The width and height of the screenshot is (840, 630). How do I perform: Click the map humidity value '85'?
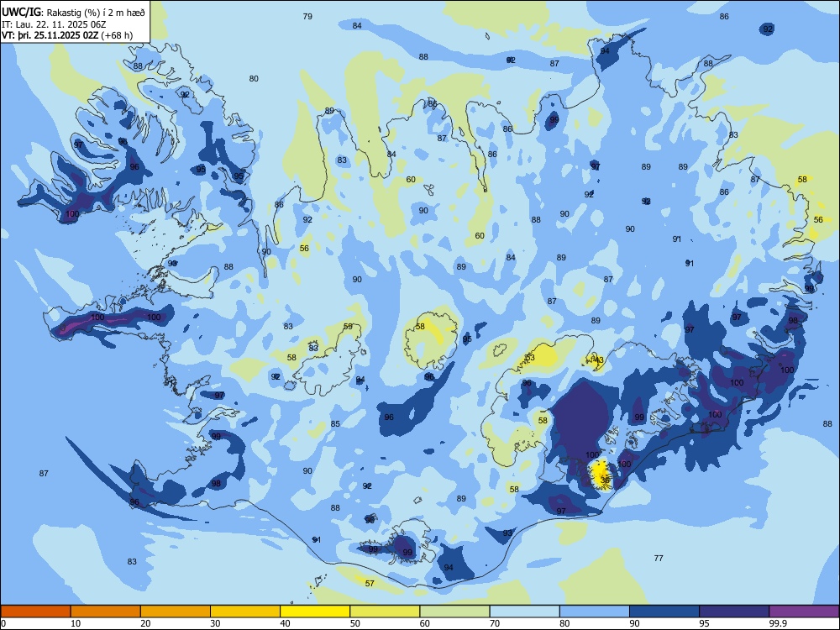click(335, 423)
